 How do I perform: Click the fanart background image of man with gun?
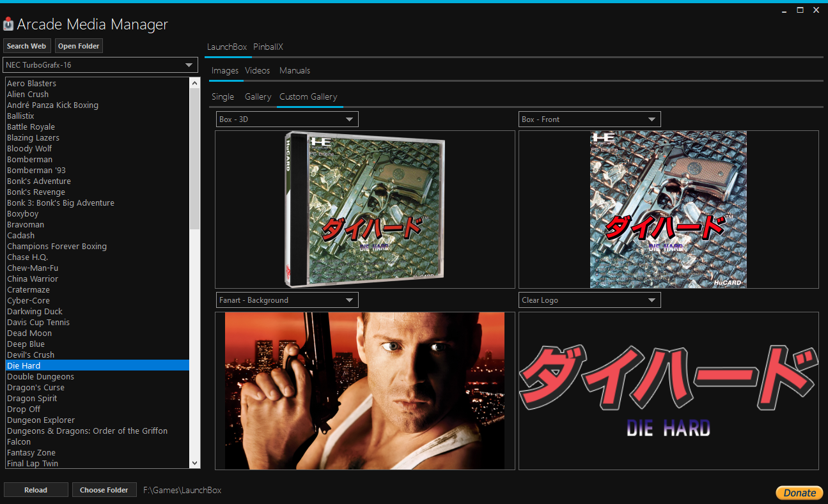364,391
